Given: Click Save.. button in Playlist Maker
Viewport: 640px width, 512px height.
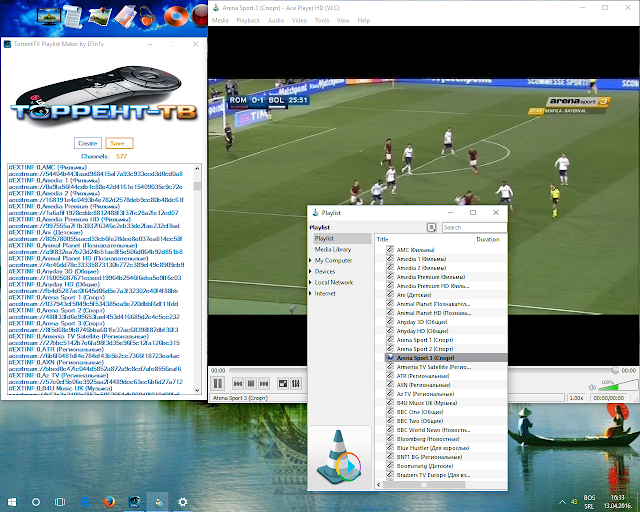Looking at the screenshot, I should 119,143.
